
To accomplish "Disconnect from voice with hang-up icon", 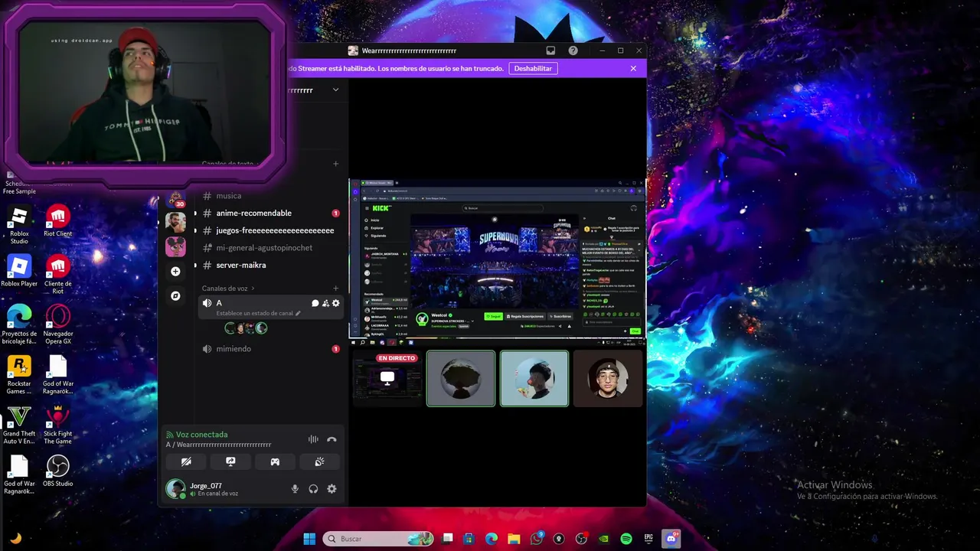I will tap(332, 439).
